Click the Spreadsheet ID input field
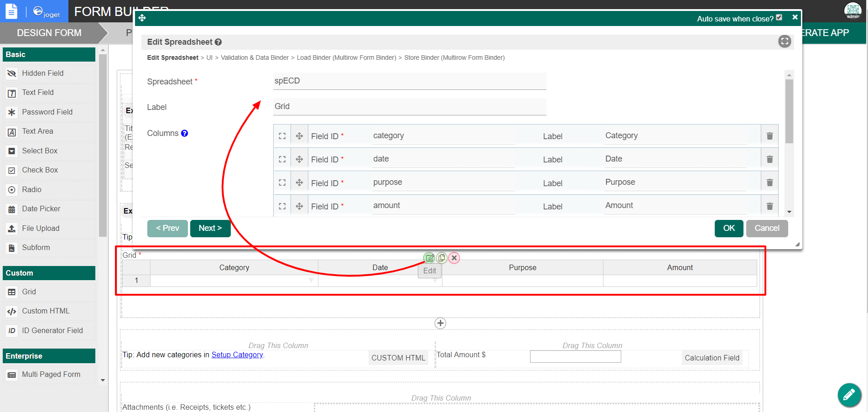Viewport: 868px width, 412px height. click(409, 81)
